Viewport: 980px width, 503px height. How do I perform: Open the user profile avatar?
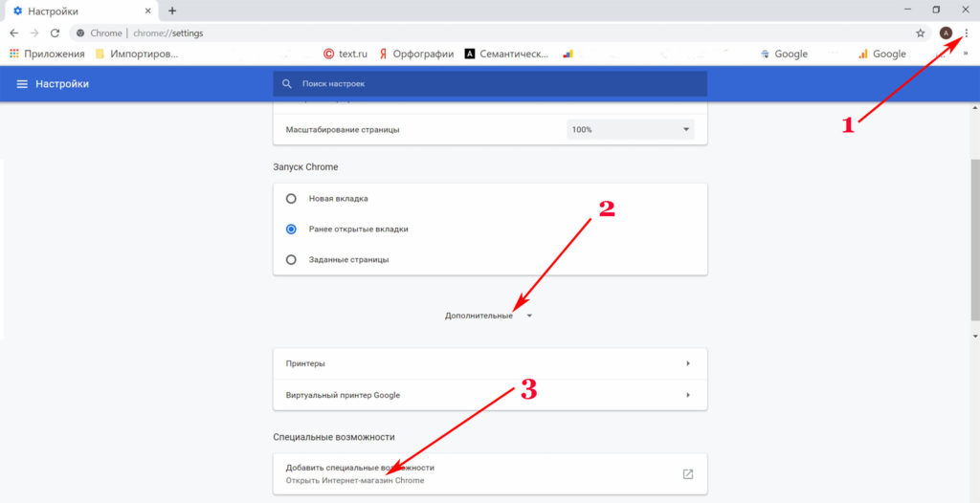click(946, 33)
